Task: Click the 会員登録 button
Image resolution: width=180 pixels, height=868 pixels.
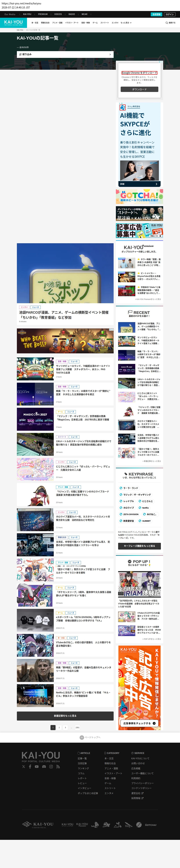Action: pos(157,15)
